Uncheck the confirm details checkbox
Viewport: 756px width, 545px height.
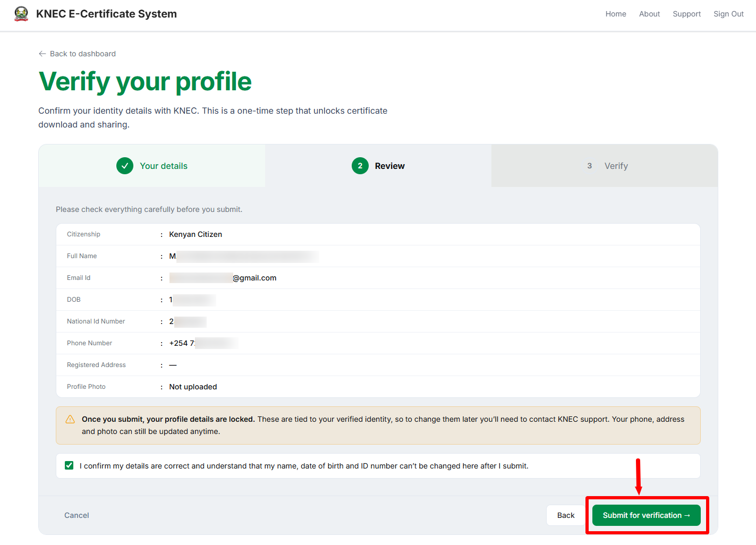[69, 465]
